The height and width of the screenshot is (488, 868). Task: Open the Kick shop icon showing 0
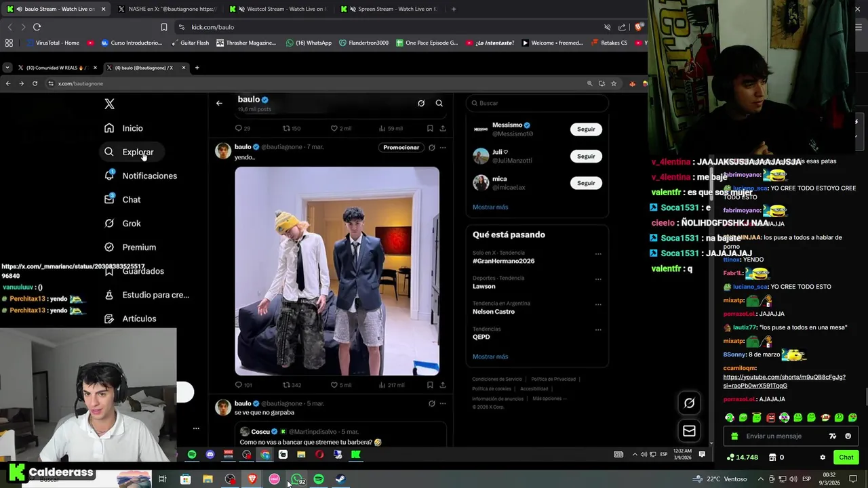776,457
